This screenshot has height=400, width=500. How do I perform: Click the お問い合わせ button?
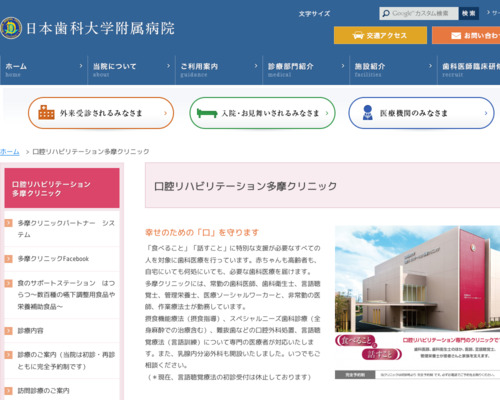coord(466,35)
